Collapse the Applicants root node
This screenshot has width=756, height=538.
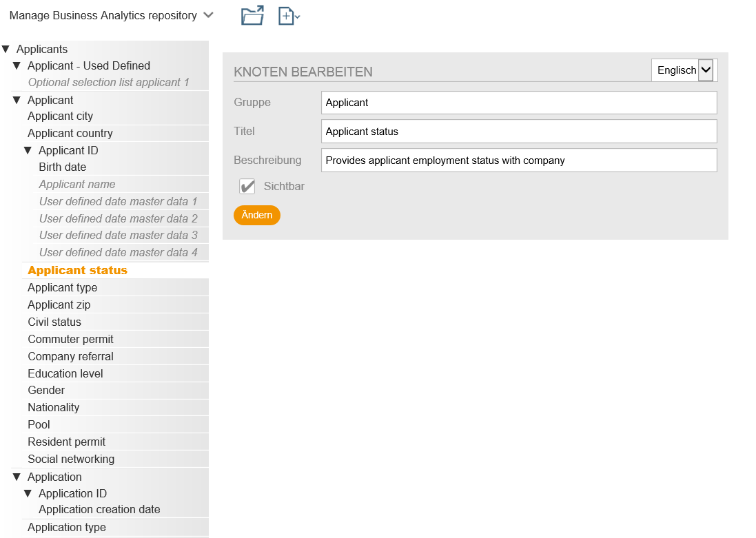tap(6, 50)
